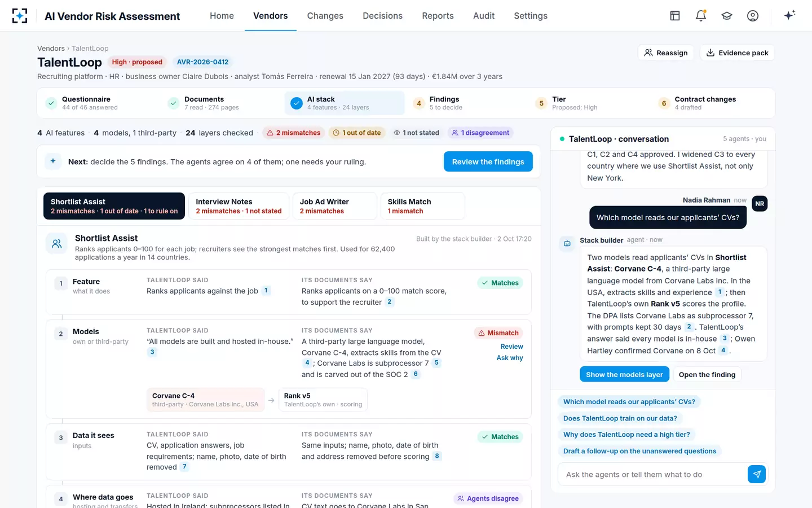812x508 pixels.
Task: Click the Ask the agents input field
Action: click(x=653, y=474)
